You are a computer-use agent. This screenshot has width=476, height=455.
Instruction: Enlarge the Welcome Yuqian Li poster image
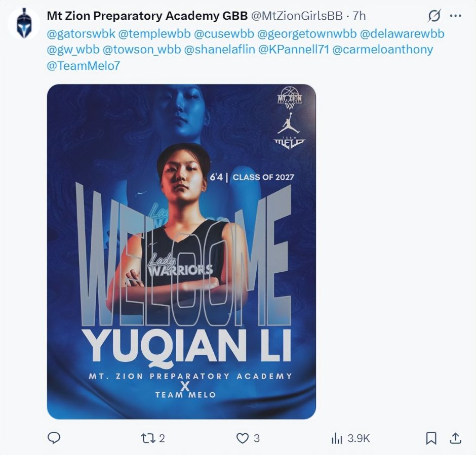181,252
